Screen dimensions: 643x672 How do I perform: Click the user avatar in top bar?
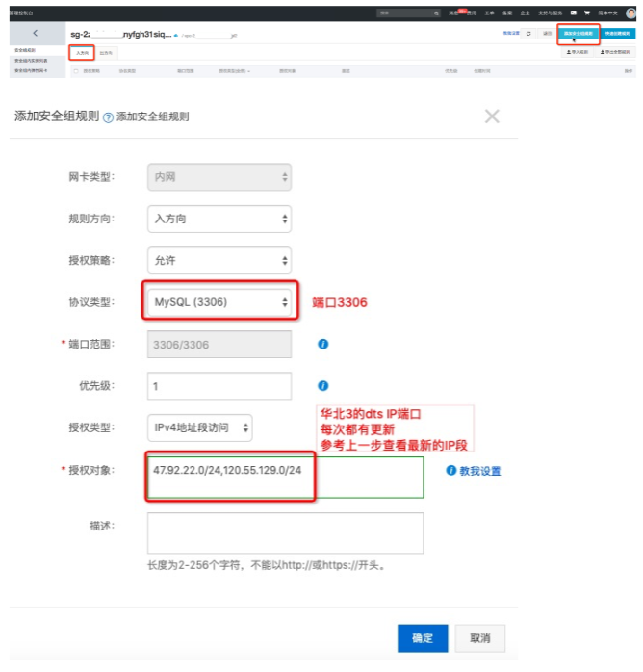point(630,13)
